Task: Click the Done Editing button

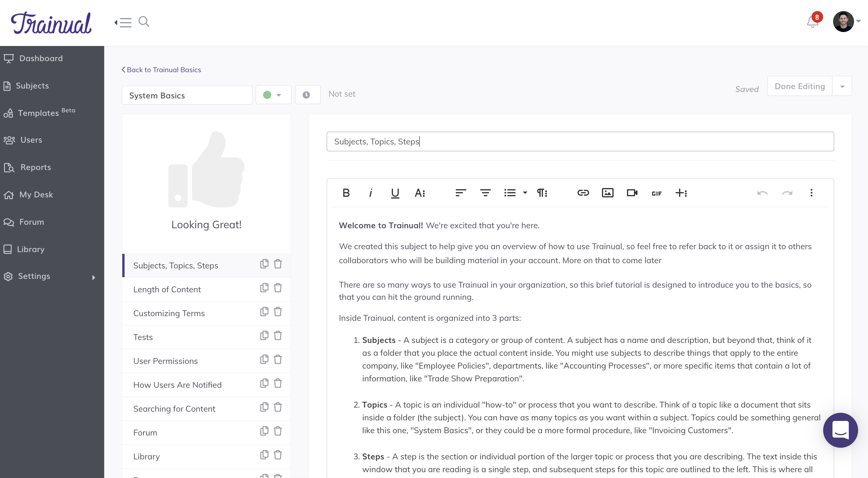Action: [800, 86]
